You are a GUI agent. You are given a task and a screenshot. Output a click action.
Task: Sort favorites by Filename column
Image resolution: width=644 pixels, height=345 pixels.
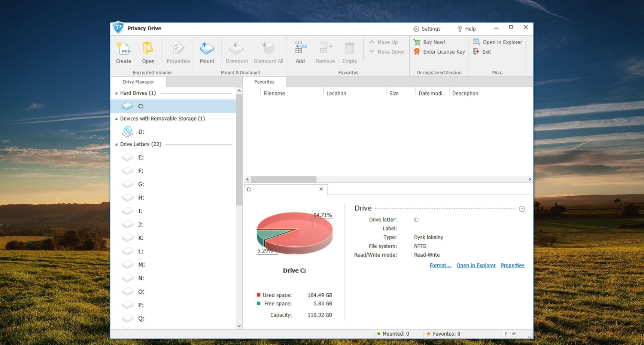point(292,93)
